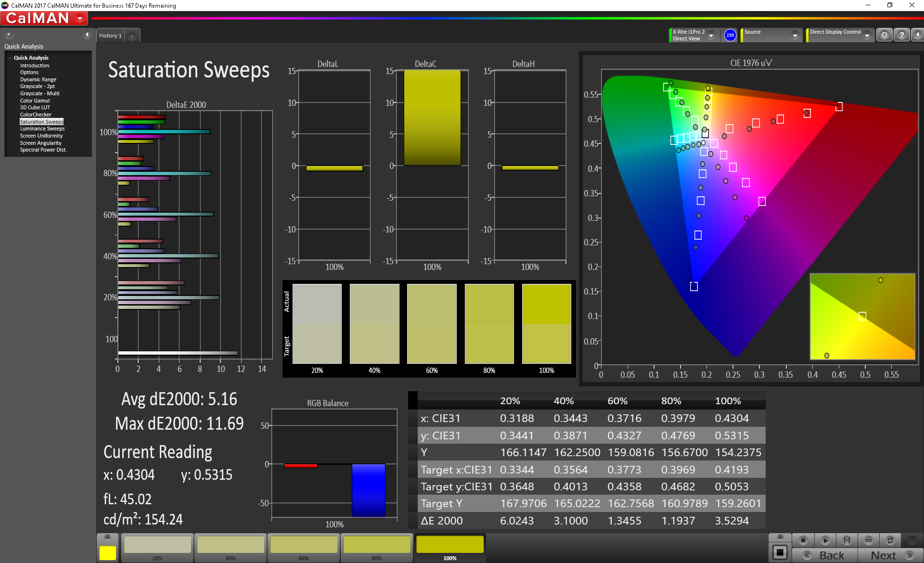Click the infinity loop reading icon

coord(869,540)
